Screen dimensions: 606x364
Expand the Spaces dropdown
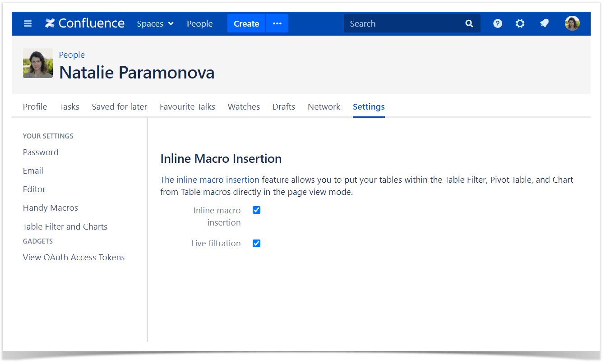[155, 23]
